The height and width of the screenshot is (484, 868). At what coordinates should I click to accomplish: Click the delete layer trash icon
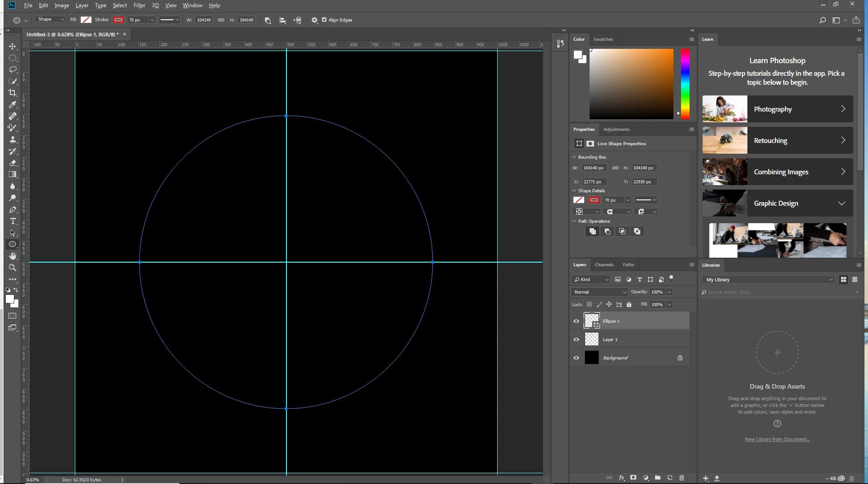pos(681,478)
